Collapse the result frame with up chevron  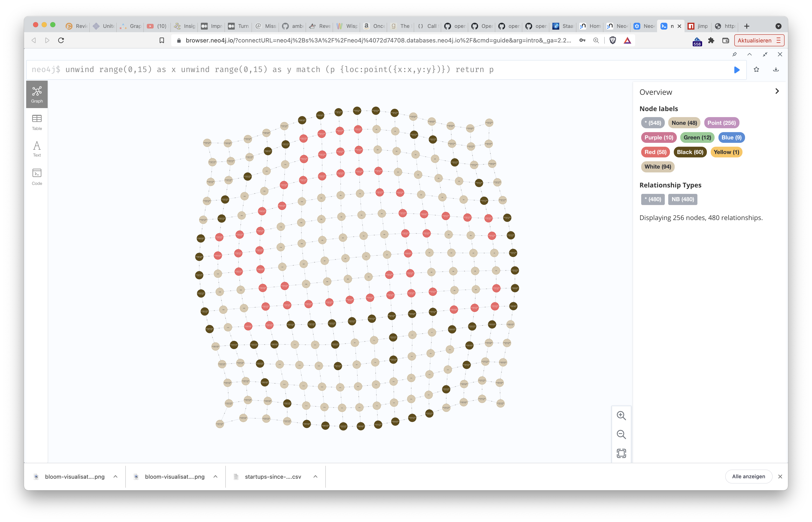[x=749, y=54]
